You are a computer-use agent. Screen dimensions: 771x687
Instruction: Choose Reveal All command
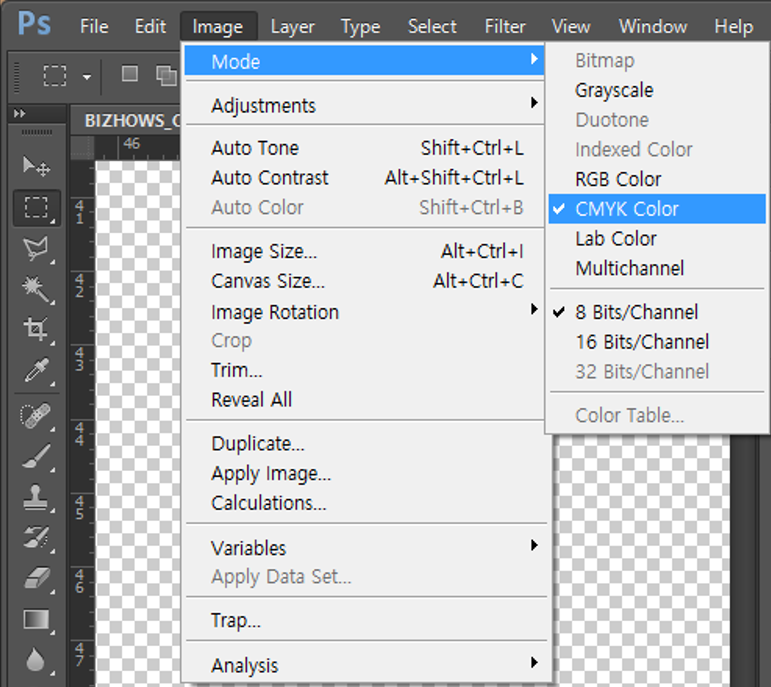coord(364,399)
